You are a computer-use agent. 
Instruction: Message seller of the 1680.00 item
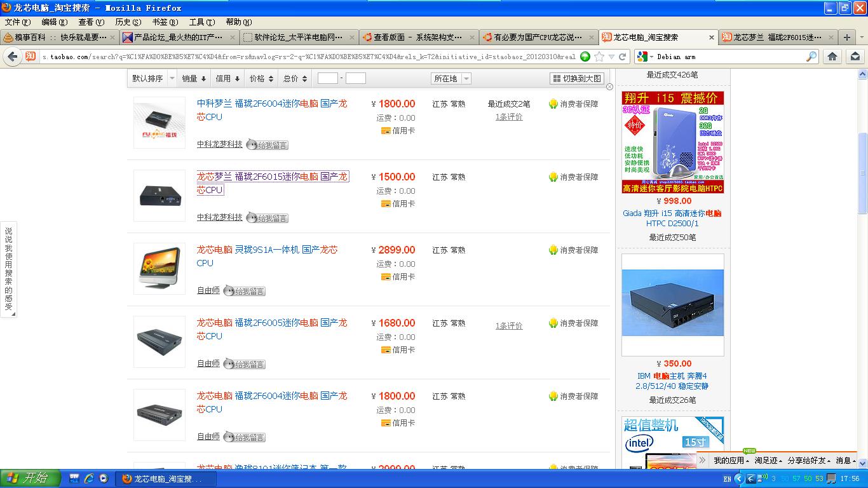[244, 364]
